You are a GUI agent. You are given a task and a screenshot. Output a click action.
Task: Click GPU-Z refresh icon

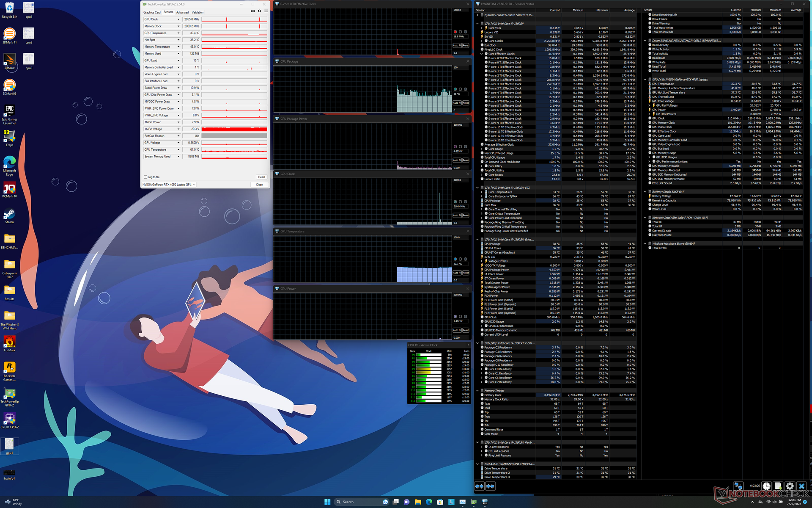(259, 11)
